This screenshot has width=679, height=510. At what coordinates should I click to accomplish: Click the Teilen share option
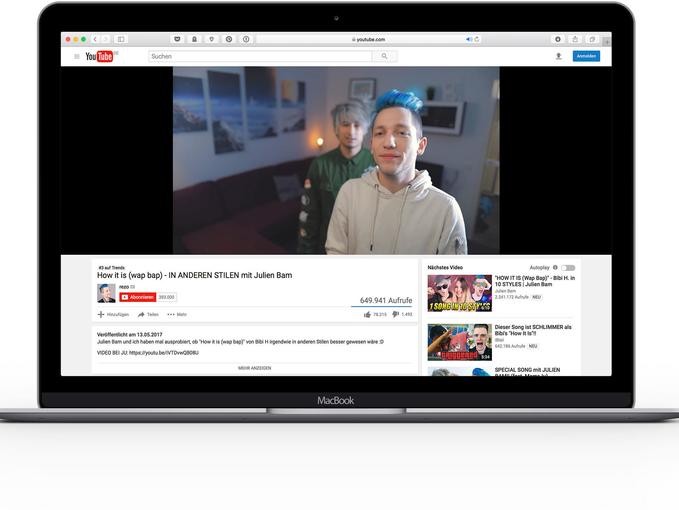[x=148, y=314]
